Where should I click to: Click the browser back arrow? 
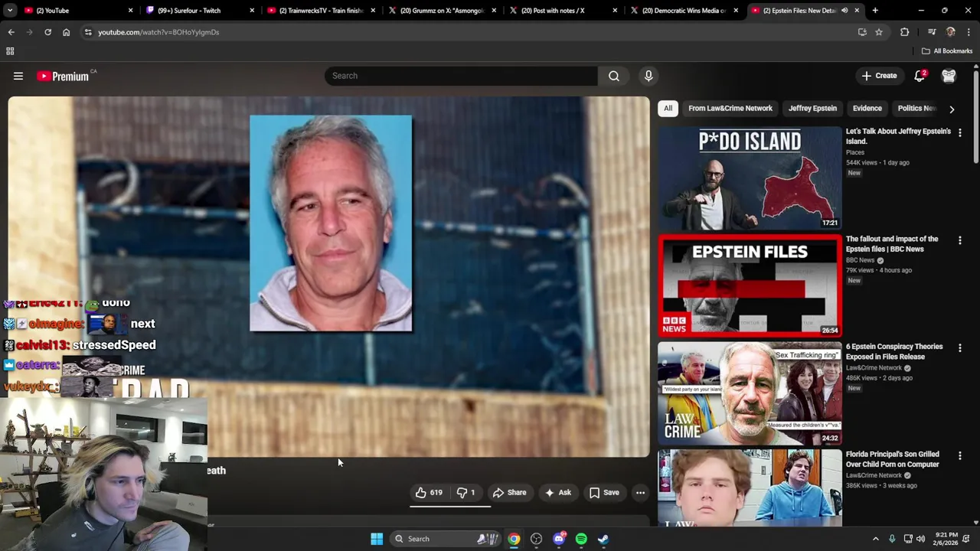click(x=11, y=32)
